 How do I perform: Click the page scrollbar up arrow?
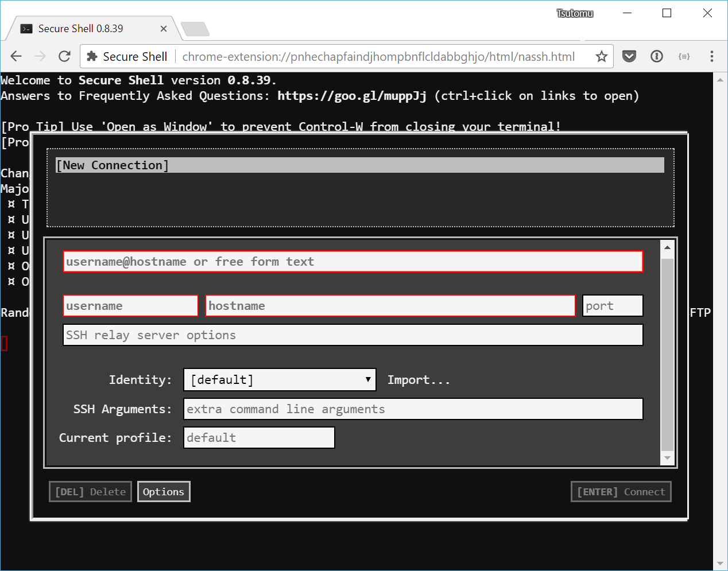[720, 80]
